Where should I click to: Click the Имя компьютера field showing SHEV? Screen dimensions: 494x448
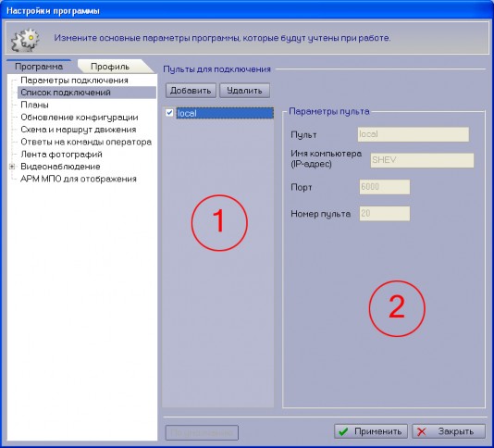coord(422,160)
